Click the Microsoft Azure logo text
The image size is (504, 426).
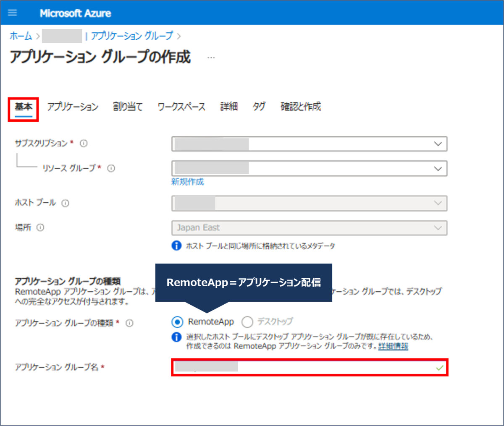[x=75, y=13]
